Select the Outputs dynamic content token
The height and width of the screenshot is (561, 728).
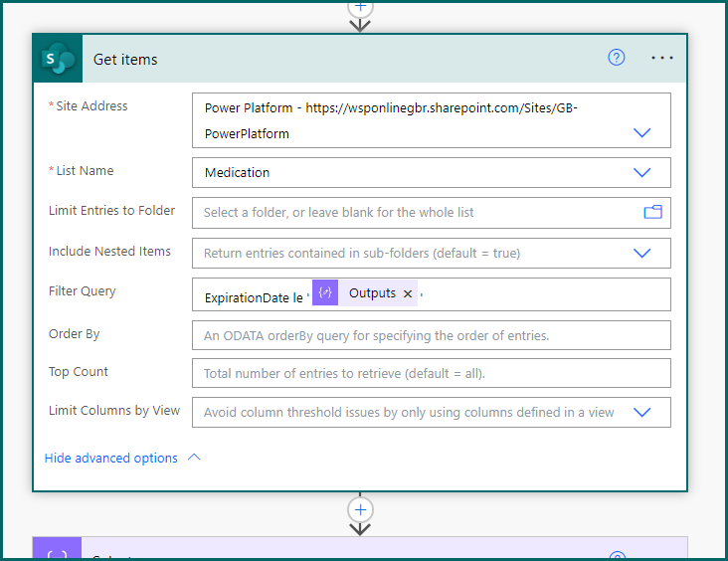coord(365,293)
